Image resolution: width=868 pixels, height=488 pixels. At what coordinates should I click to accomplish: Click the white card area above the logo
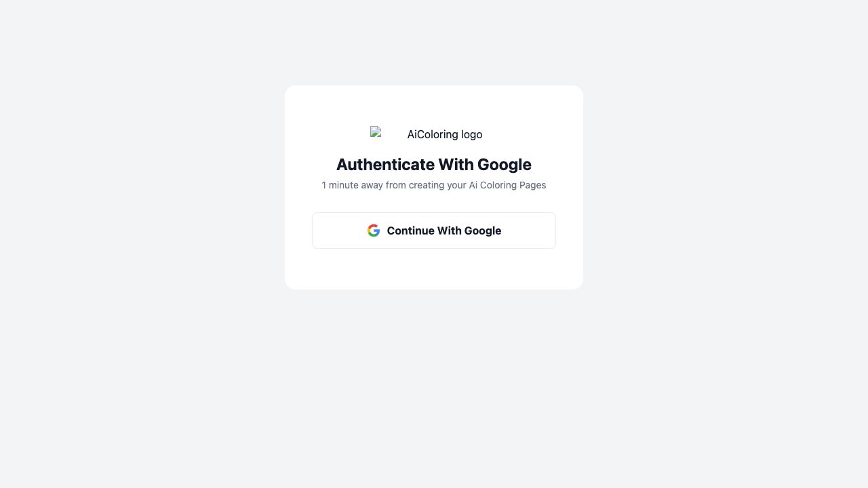tap(434, 105)
